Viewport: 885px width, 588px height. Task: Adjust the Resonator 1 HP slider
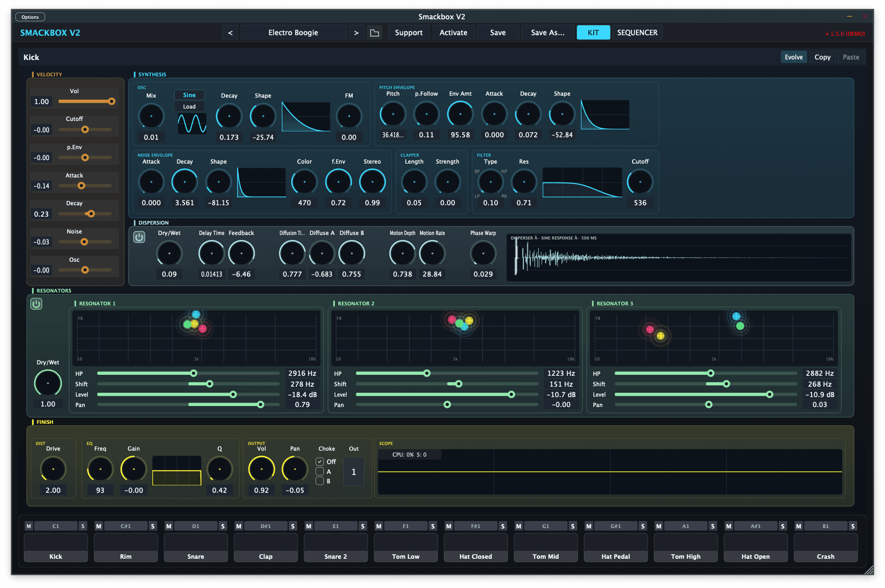pyautogui.click(x=189, y=373)
